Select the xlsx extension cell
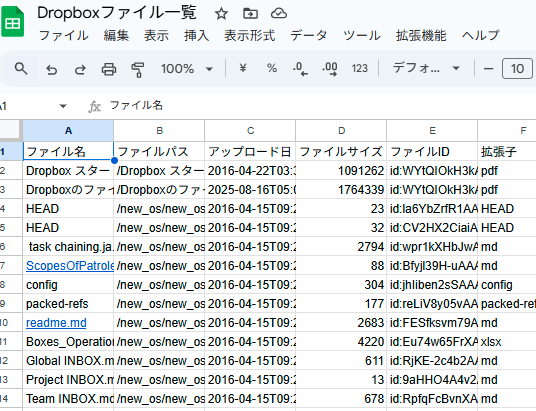The width and height of the screenshot is (536, 411). pos(507,342)
